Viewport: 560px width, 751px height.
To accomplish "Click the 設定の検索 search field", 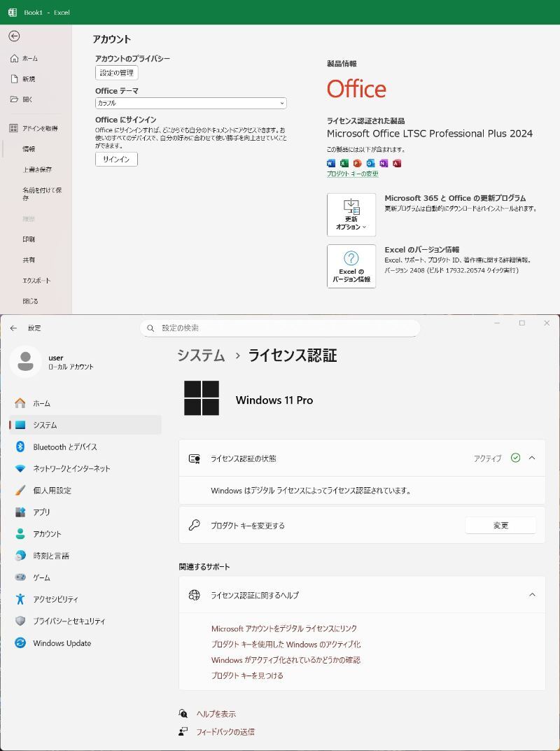I will 280,328.
